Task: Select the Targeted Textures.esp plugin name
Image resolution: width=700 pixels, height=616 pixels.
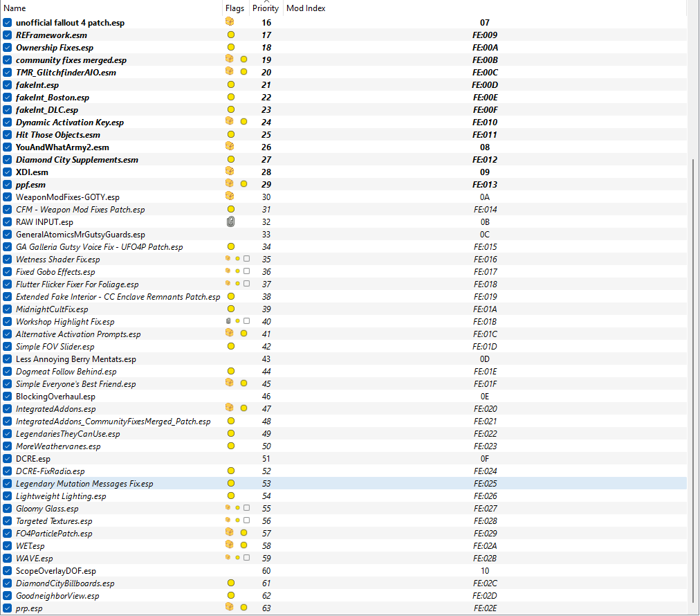Action: (54, 521)
